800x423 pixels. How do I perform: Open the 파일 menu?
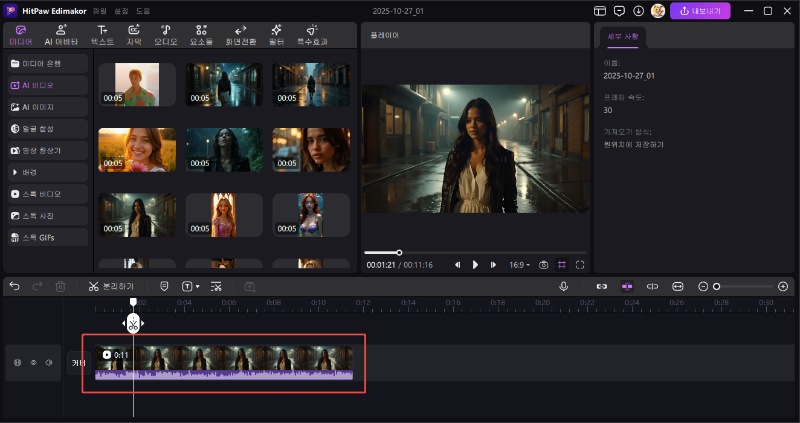click(x=100, y=11)
